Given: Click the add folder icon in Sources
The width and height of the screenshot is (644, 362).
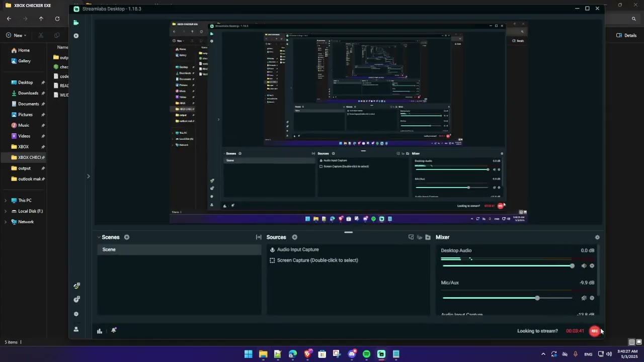Looking at the screenshot, I should point(428,237).
